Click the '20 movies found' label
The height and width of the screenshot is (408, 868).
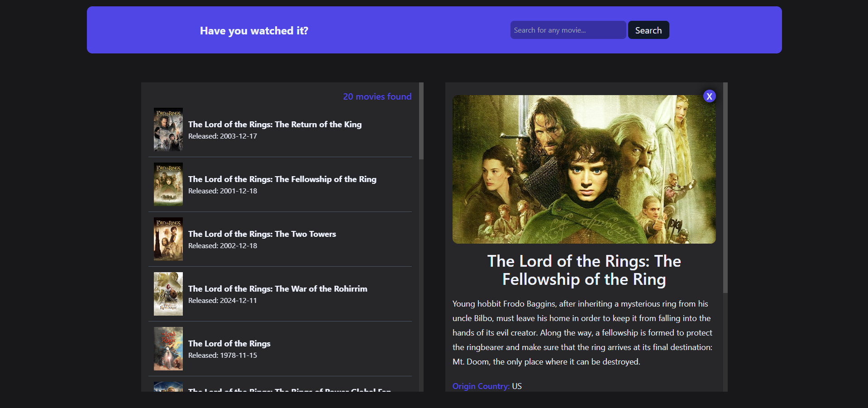pos(377,96)
